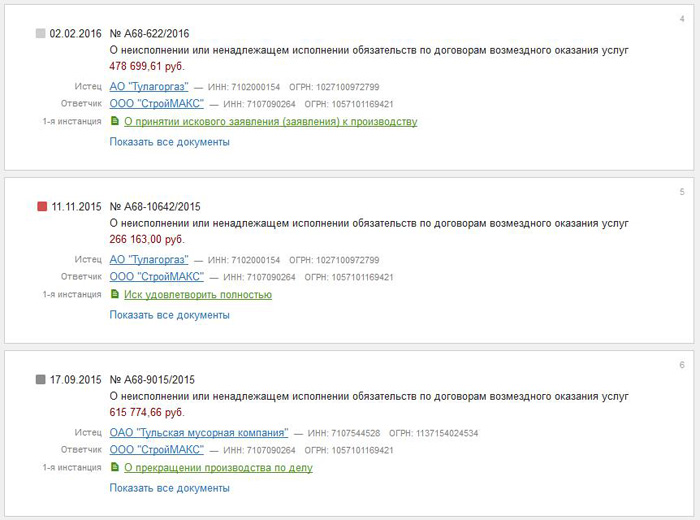
Task: Click the dark gray status square beside 17.09.2015
Action: coord(40,380)
